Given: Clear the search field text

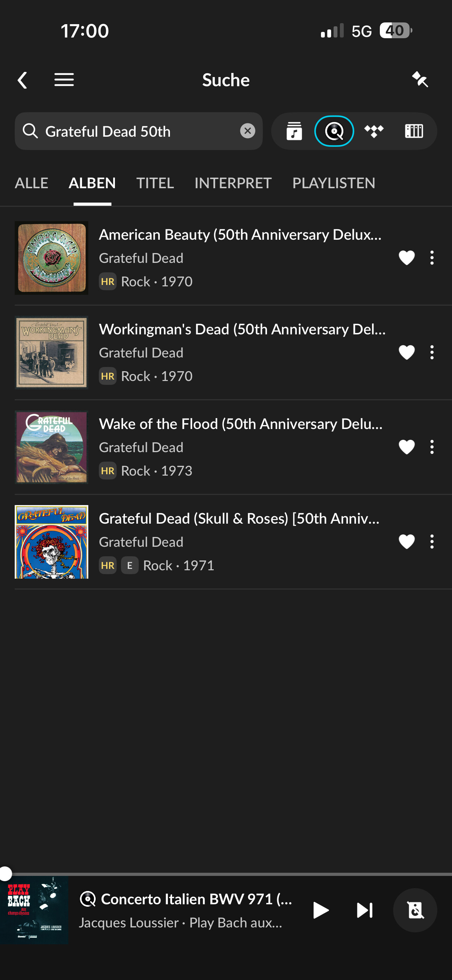Looking at the screenshot, I should [x=247, y=131].
